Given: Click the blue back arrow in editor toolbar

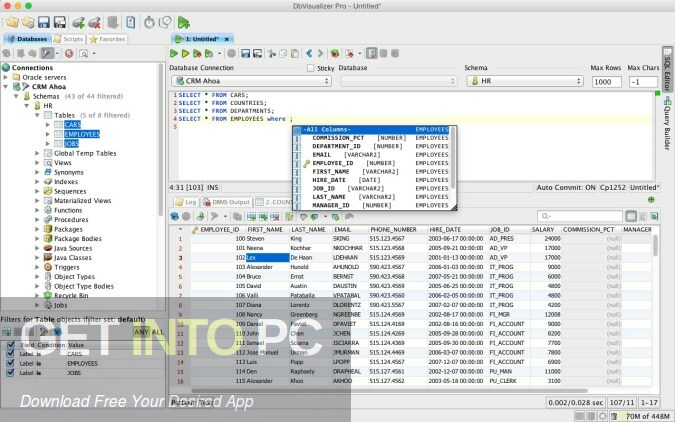Looking at the screenshot, I should pos(309,53).
